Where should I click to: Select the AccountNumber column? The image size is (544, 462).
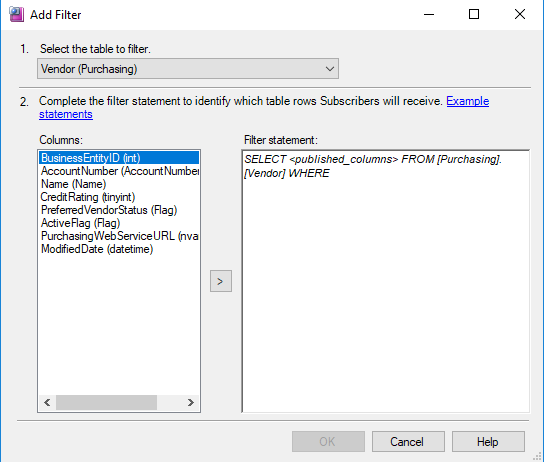pyautogui.click(x=119, y=171)
